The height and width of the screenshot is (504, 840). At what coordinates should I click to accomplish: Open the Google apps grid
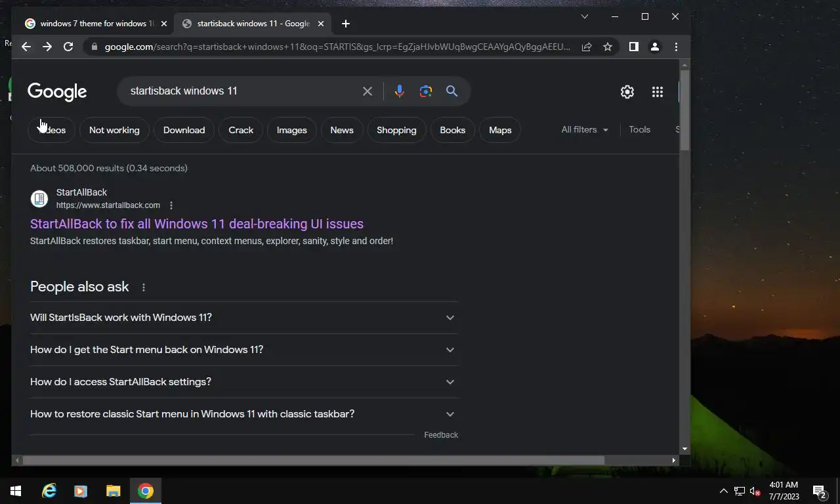click(657, 92)
